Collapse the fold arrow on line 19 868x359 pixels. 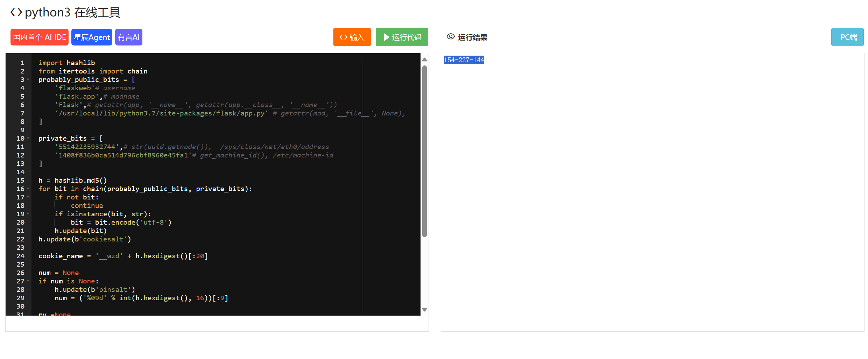[28, 214]
